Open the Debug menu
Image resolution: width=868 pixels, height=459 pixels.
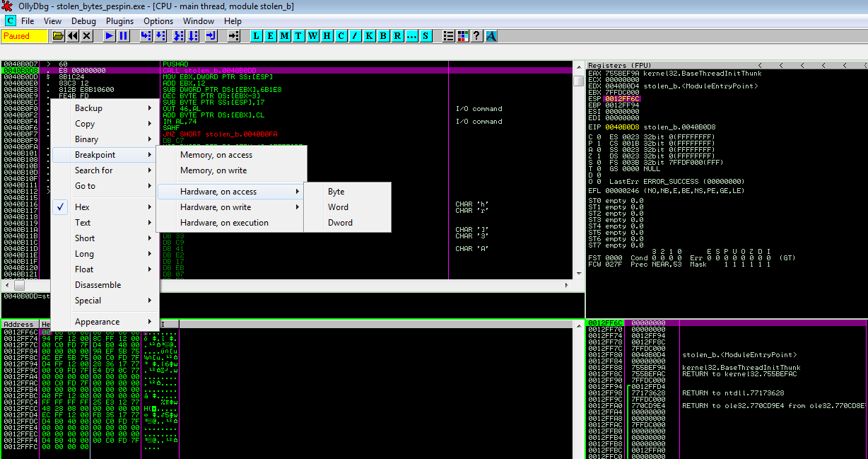point(83,21)
